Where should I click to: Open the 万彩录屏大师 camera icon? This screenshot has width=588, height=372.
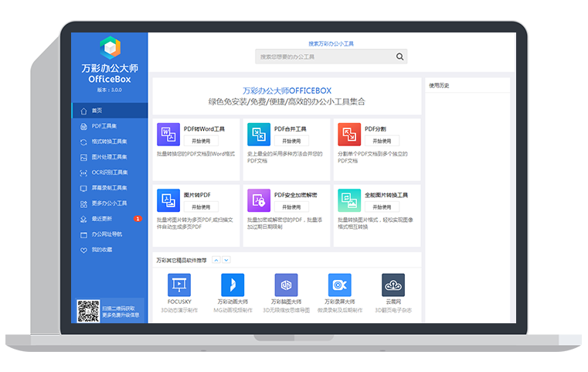point(339,284)
